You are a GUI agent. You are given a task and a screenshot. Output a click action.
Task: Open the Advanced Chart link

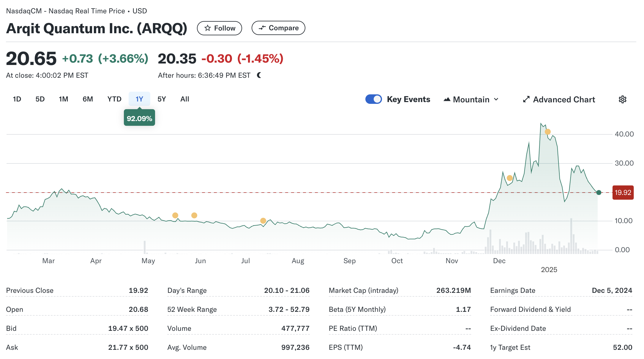pyautogui.click(x=564, y=99)
